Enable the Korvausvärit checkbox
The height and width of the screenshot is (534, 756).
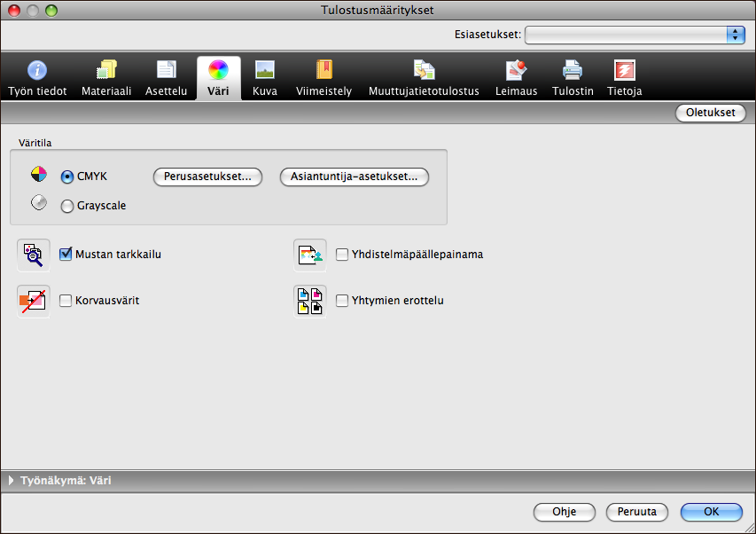coord(66,301)
